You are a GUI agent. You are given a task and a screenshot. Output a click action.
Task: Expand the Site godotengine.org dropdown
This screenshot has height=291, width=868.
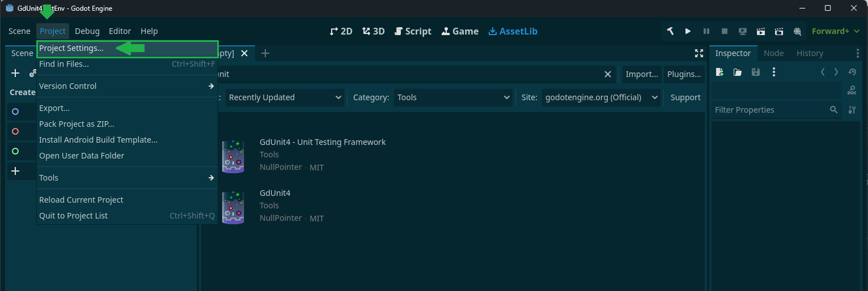[601, 97]
